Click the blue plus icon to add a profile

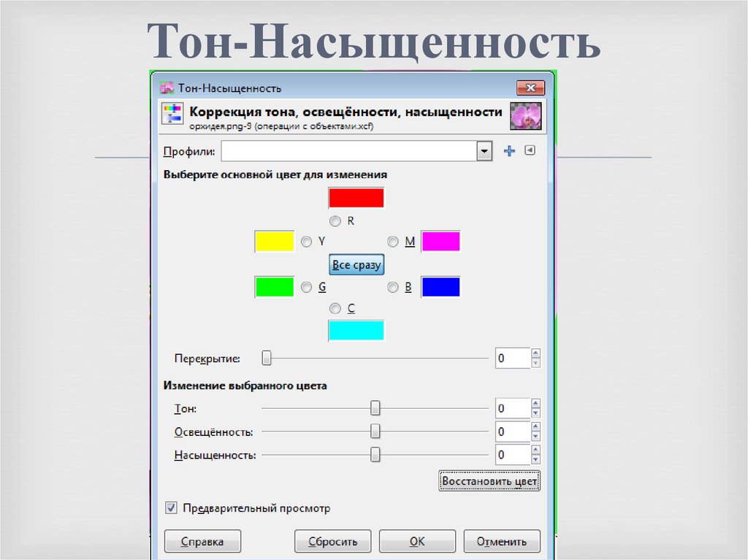(510, 151)
